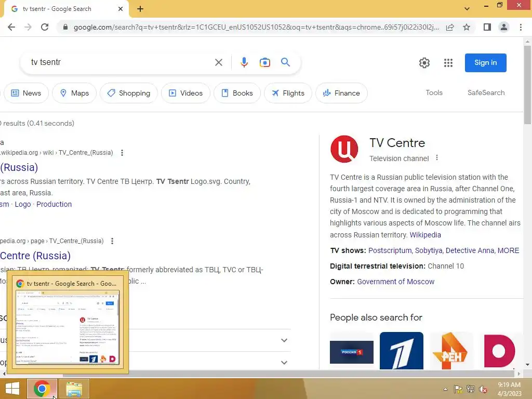532x399 pixels.
Task: Click the browser forward arrow
Action: tap(28, 27)
